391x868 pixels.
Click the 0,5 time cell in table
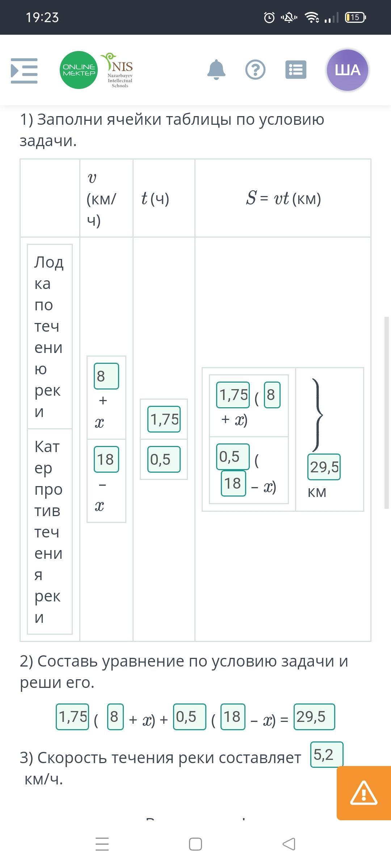[164, 459]
